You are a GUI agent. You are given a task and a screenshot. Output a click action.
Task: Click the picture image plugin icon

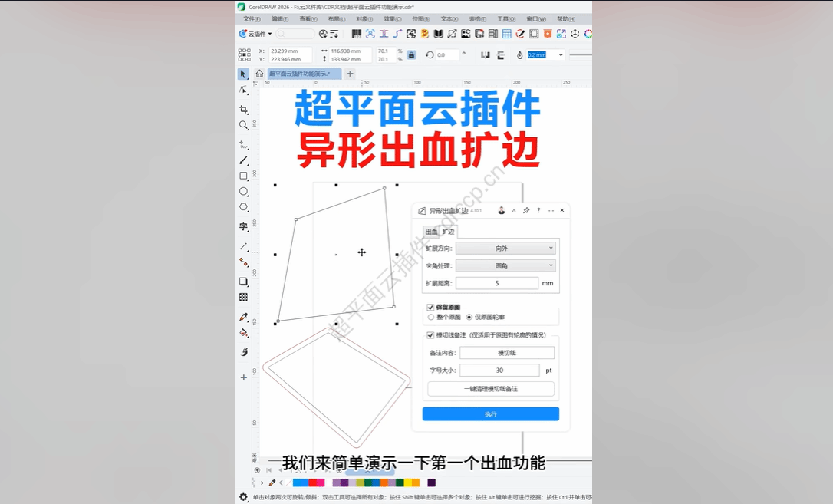pos(466,34)
